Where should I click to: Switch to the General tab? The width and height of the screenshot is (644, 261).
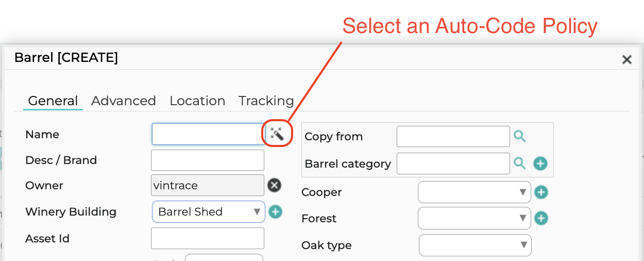[53, 101]
